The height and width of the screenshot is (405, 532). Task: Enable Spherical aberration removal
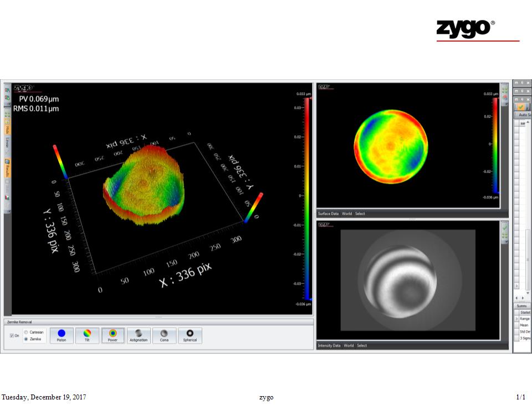[x=190, y=336]
